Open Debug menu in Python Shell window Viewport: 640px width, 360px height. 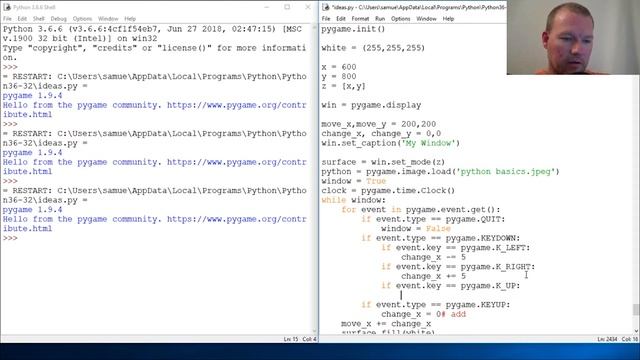click(x=58, y=19)
